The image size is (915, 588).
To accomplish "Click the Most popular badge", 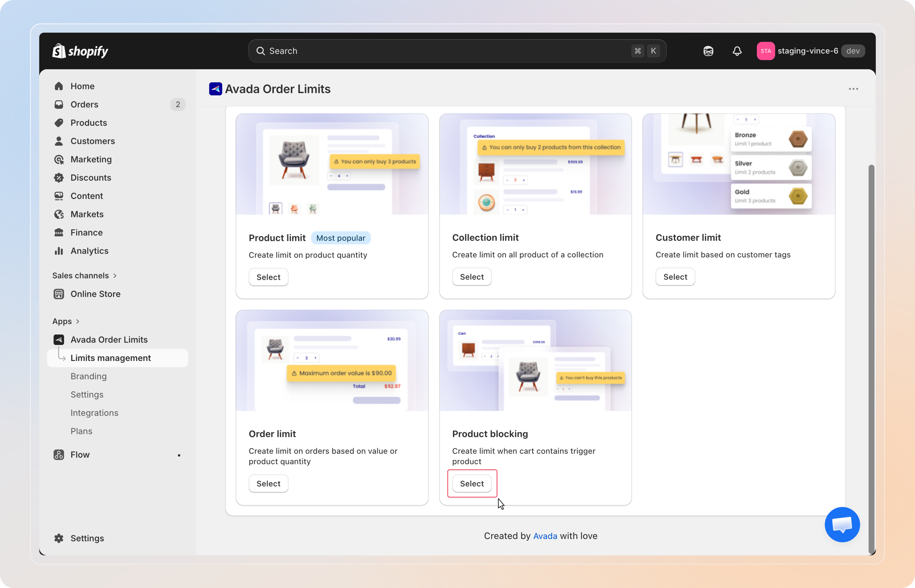I will coord(341,238).
